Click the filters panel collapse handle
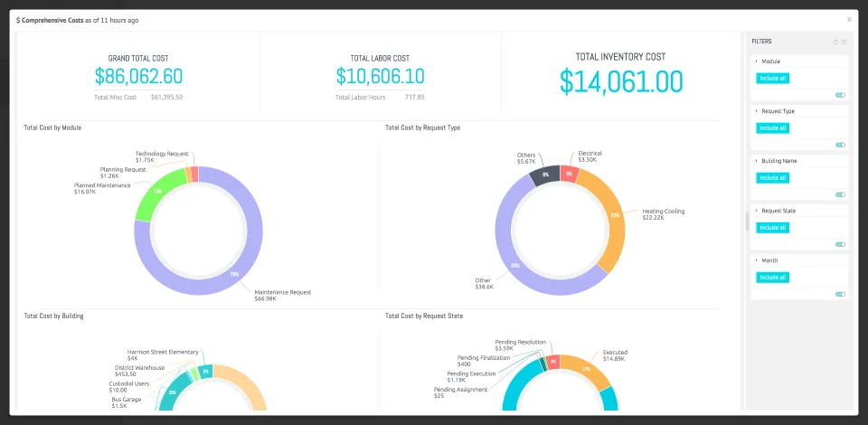Image resolution: width=868 pixels, height=425 pixels. pos(747,222)
